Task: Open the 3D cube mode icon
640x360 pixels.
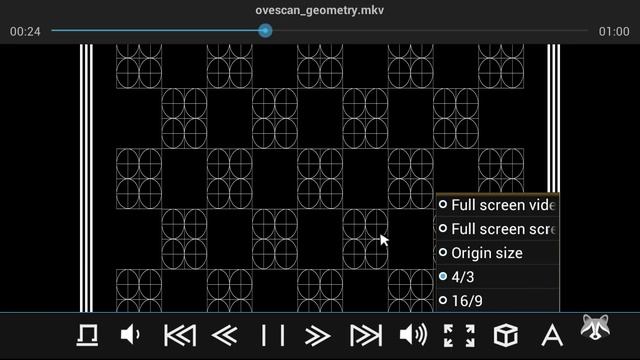Action: (x=506, y=336)
